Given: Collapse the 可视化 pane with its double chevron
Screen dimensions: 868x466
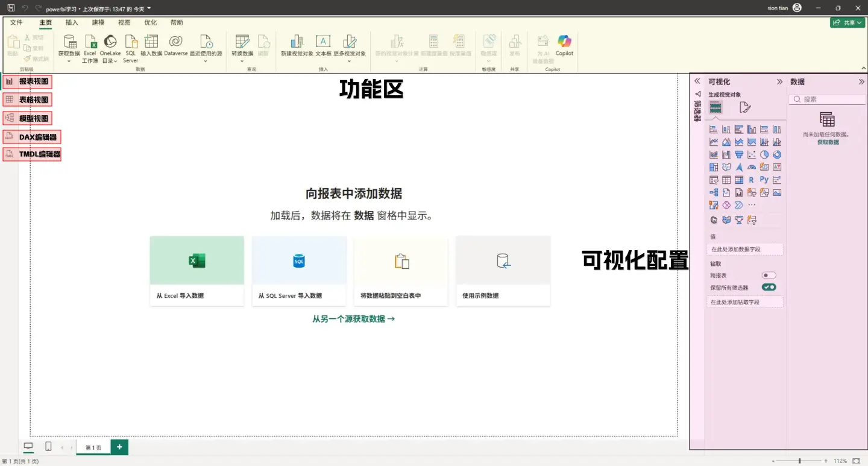Looking at the screenshot, I should coord(779,81).
